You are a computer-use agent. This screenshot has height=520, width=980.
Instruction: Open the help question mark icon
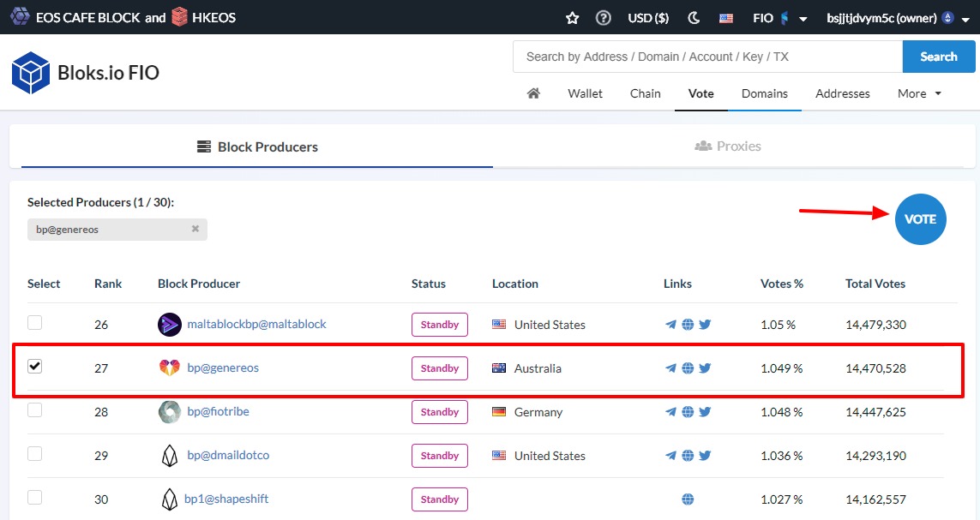[x=603, y=18]
